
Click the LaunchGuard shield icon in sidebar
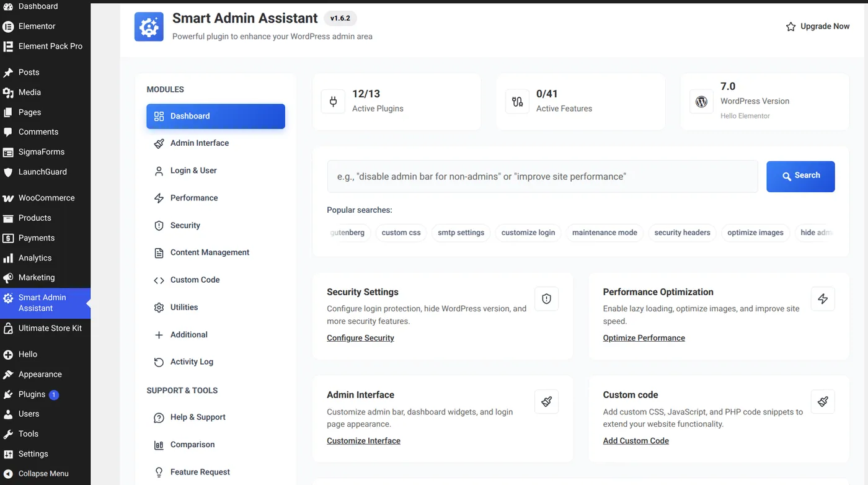[8, 172]
